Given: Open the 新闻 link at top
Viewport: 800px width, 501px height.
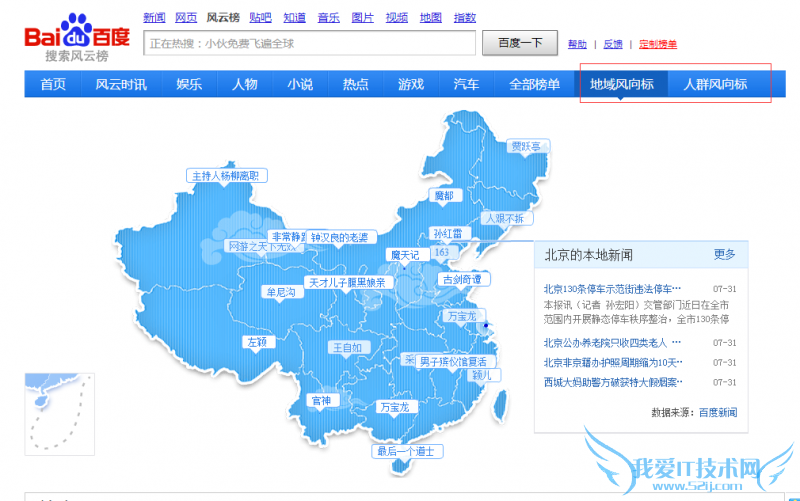Looking at the screenshot, I should coord(154,18).
